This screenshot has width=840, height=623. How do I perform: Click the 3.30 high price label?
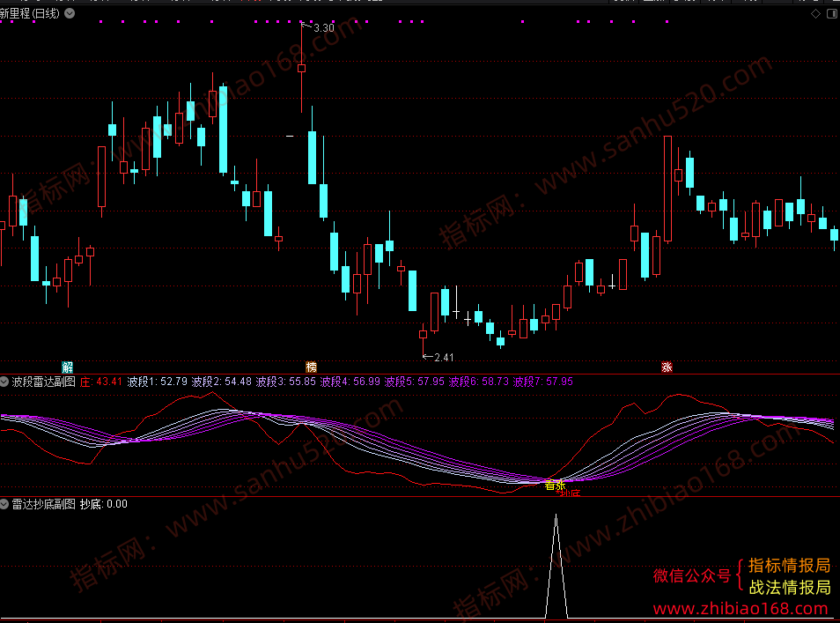point(323,28)
